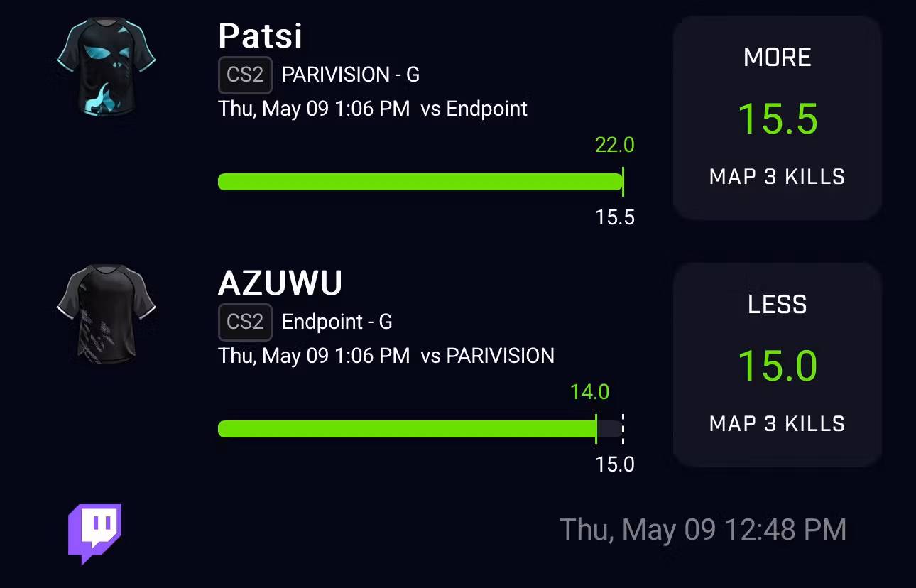This screenshot has height=588, width=916.
Task: Select the MORE 15.5 Map 3 Kills card
Action: pos(777,118)
